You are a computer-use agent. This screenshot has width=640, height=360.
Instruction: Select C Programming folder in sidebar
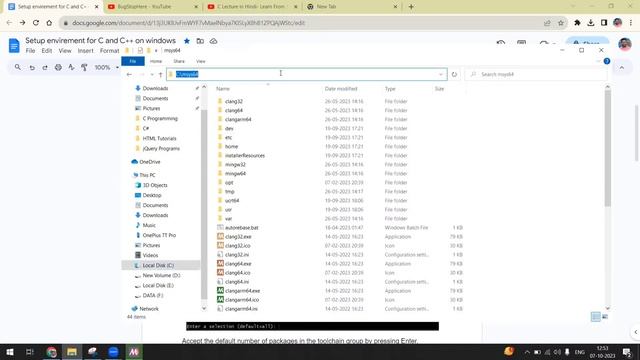click(160, 118)
